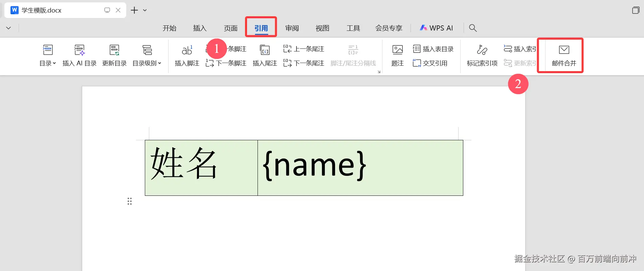This screenshot has width=644, height=271.
Task: Insert an endnote with 插入尾注
Action: [x=265, y=56]
